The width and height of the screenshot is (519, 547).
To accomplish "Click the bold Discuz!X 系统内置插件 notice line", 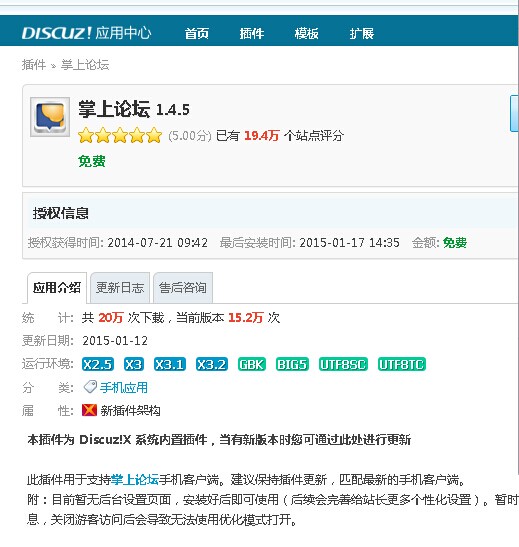I will click(219, 439).
